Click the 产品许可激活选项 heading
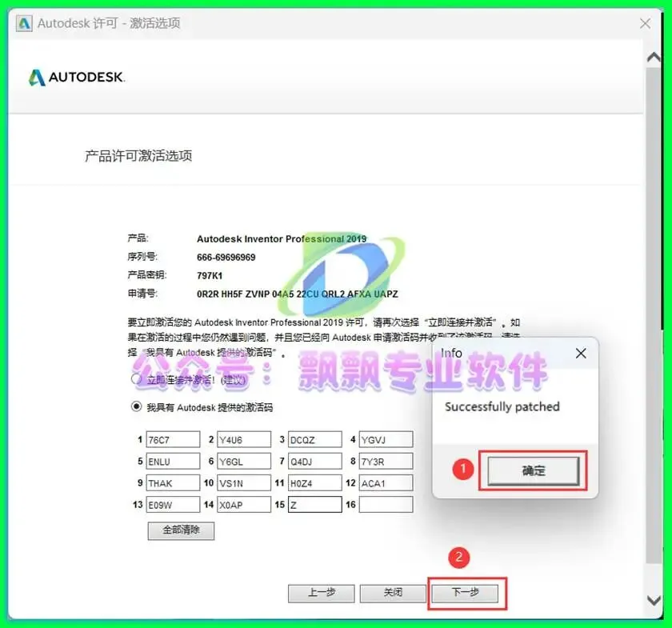Image resolution: width=672 pixels, height=628 pixels. click(138, 156)
